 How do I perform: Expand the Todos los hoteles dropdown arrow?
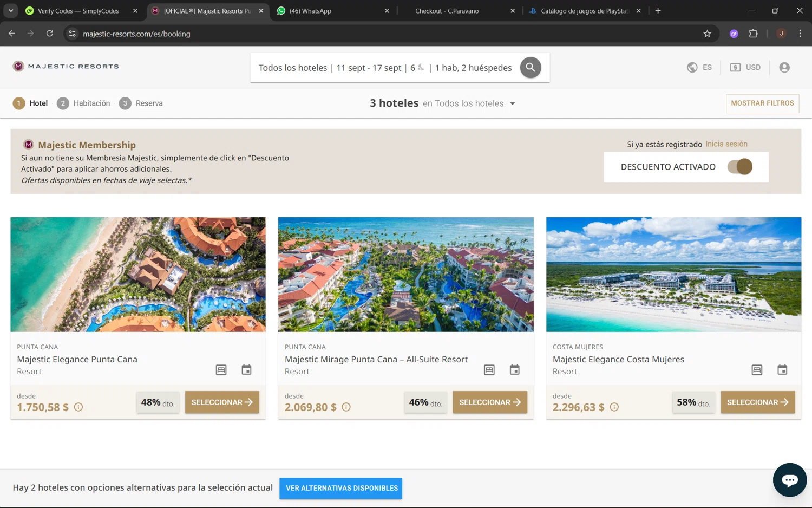(x=512, y=103)
